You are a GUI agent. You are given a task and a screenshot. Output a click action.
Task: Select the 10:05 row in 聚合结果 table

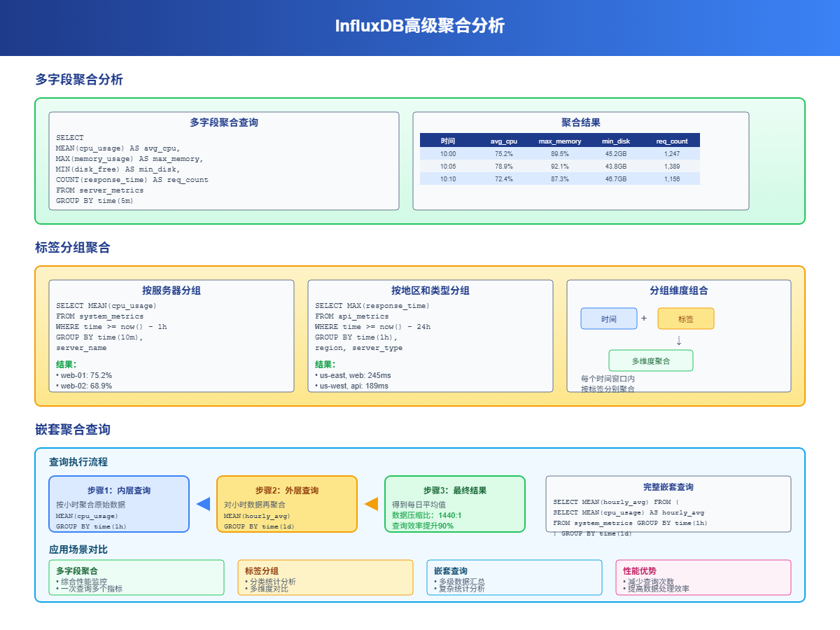(560, 166)
